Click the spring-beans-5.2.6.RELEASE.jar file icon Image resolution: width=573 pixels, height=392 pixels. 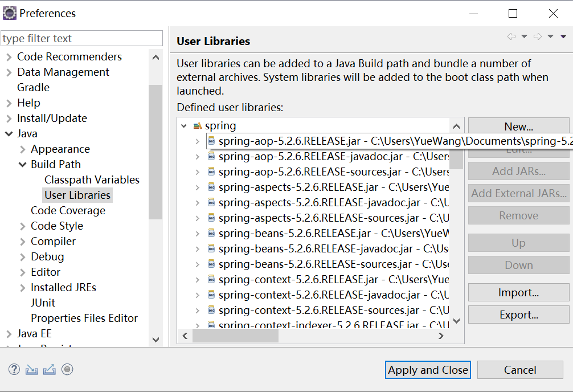[x=211, y=233]
